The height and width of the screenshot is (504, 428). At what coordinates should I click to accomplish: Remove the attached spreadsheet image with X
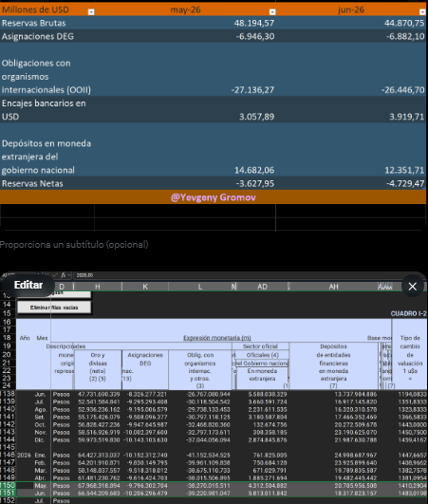click(x=413, y=286)
